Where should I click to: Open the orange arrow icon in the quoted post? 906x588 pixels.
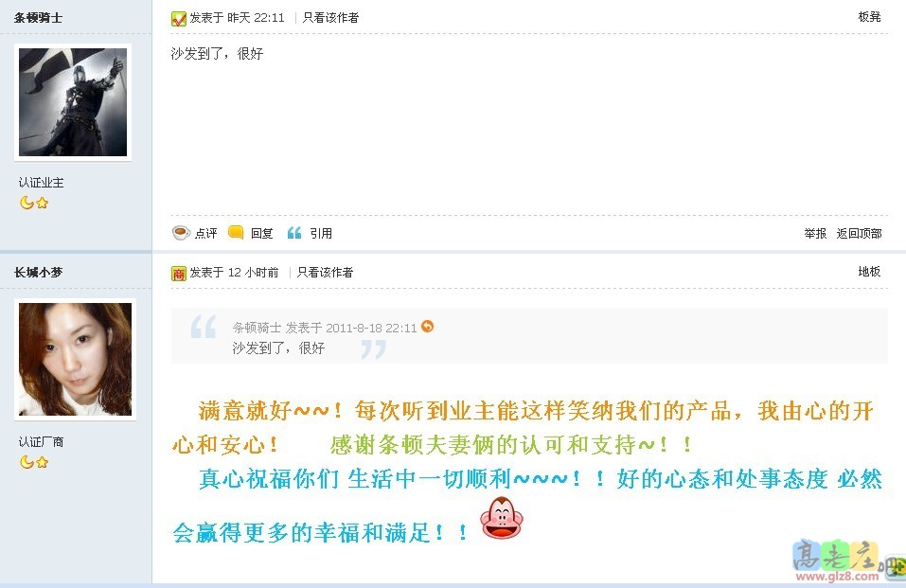pos(428,327)
